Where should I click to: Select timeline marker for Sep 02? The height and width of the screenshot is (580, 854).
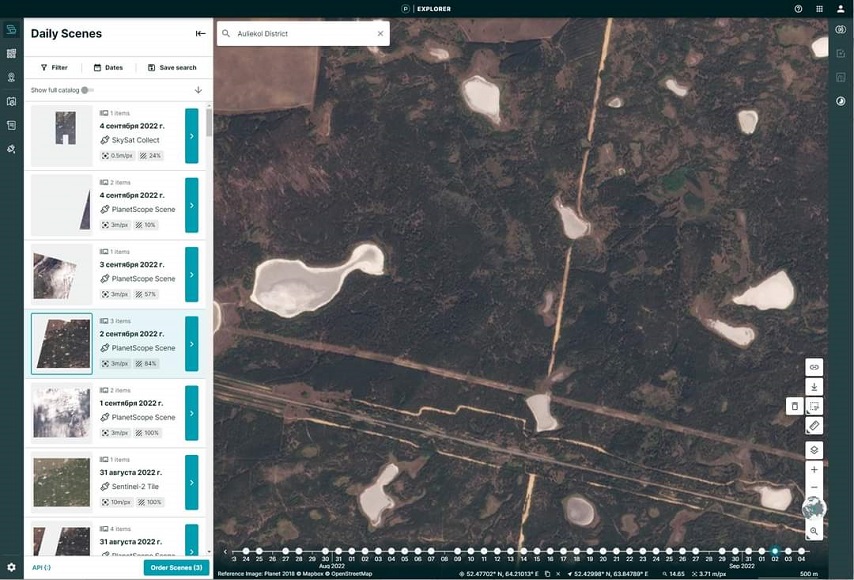pyautogui.click(x=775, y=551)
